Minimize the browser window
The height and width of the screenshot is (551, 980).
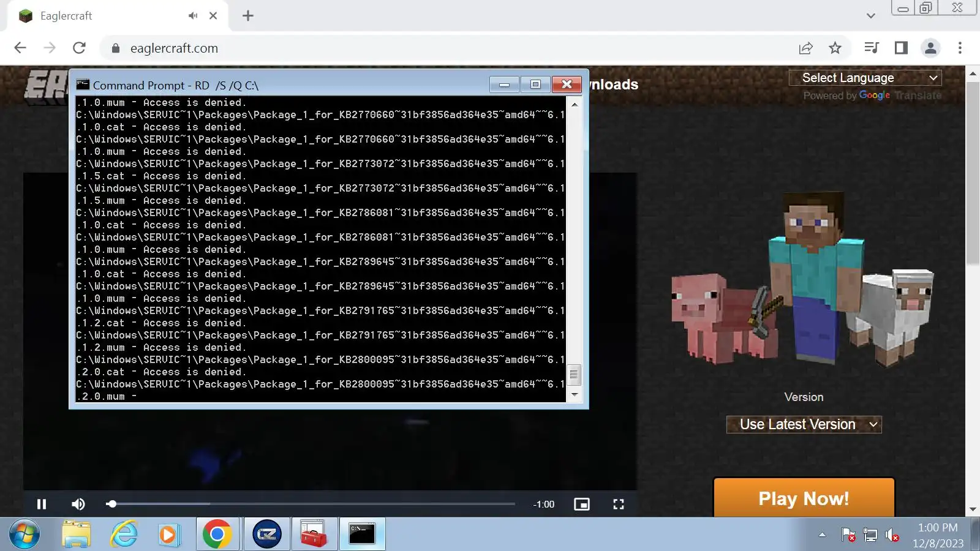pyautogui.click(x=903, y=8)
